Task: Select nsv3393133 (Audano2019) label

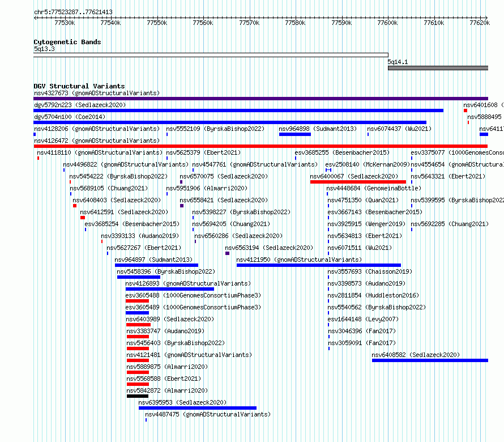Action: 140,236
